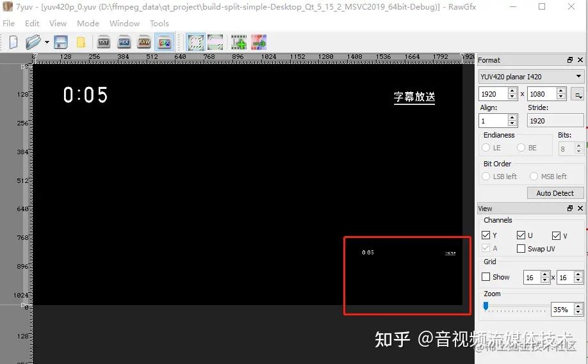Open a file using the folder icon
The width and height of the screenshot is (588, 364).
tap(33, 42)
